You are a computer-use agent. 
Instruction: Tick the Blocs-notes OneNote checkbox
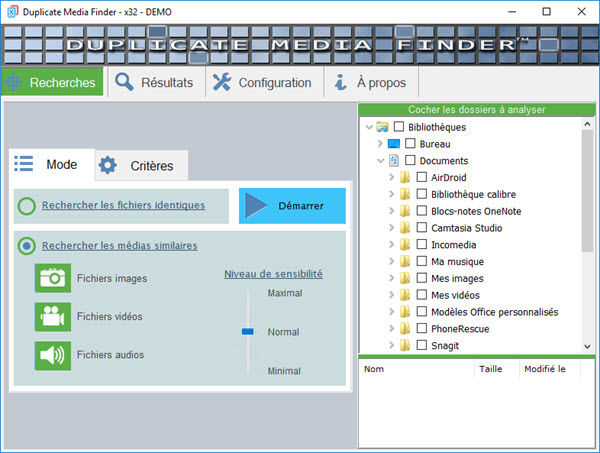tap(422, 210)
